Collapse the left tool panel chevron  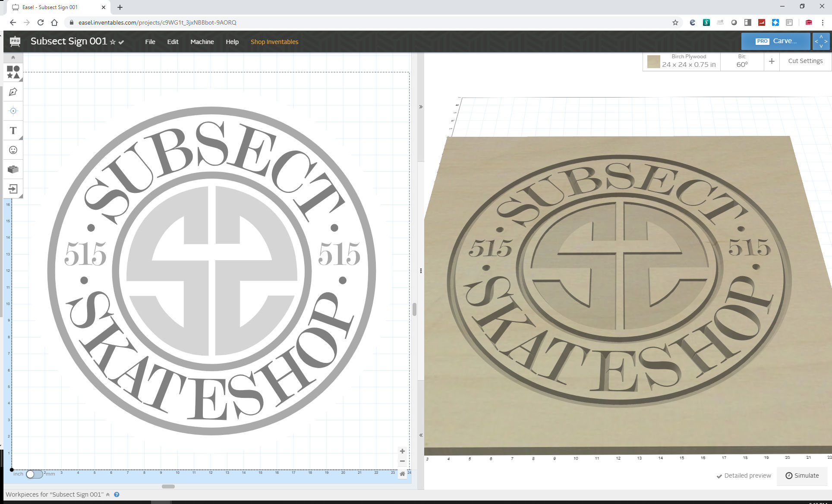(13, 57)
